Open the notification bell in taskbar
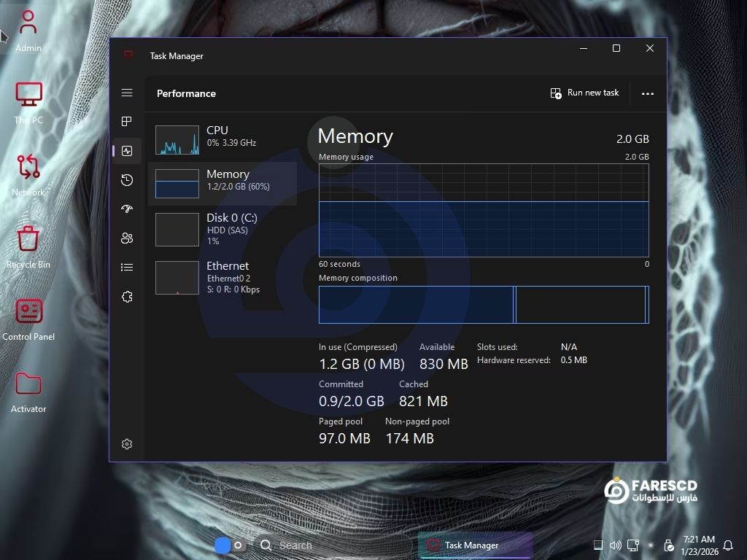 pyautogui.click(x=727, y=545)
